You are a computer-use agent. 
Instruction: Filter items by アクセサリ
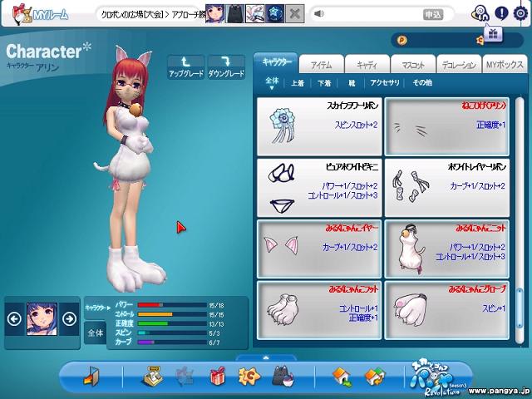(385, 83)
